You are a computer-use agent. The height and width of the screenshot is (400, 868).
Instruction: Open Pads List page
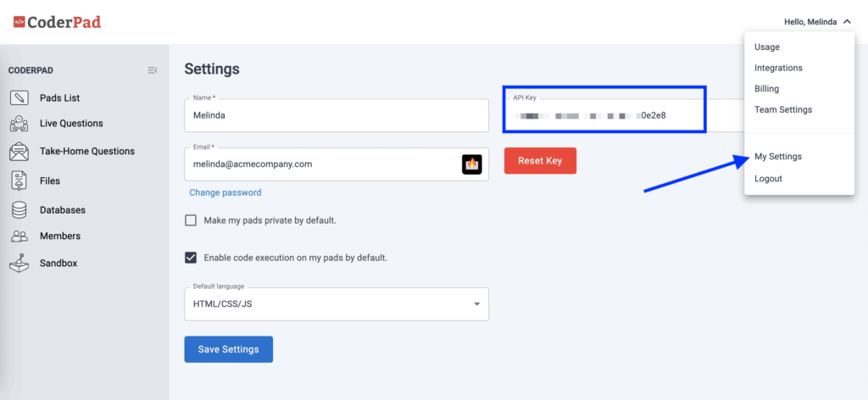coord(60,98)
